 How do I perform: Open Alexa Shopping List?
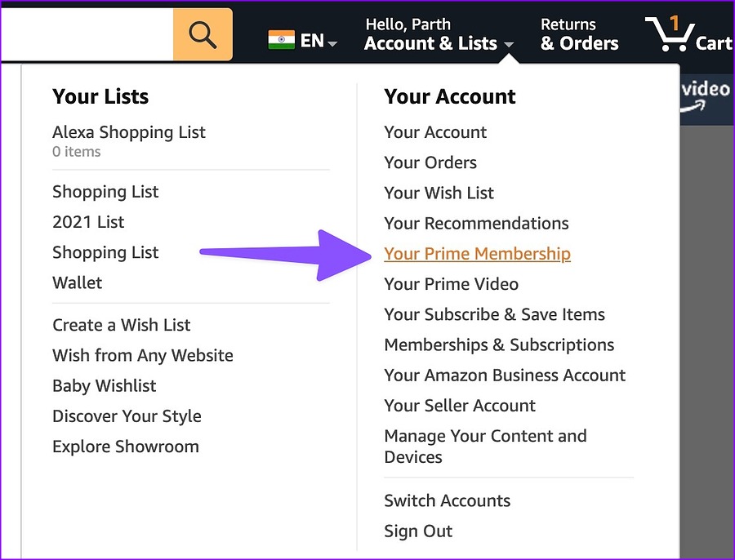(x=129, y=132)
